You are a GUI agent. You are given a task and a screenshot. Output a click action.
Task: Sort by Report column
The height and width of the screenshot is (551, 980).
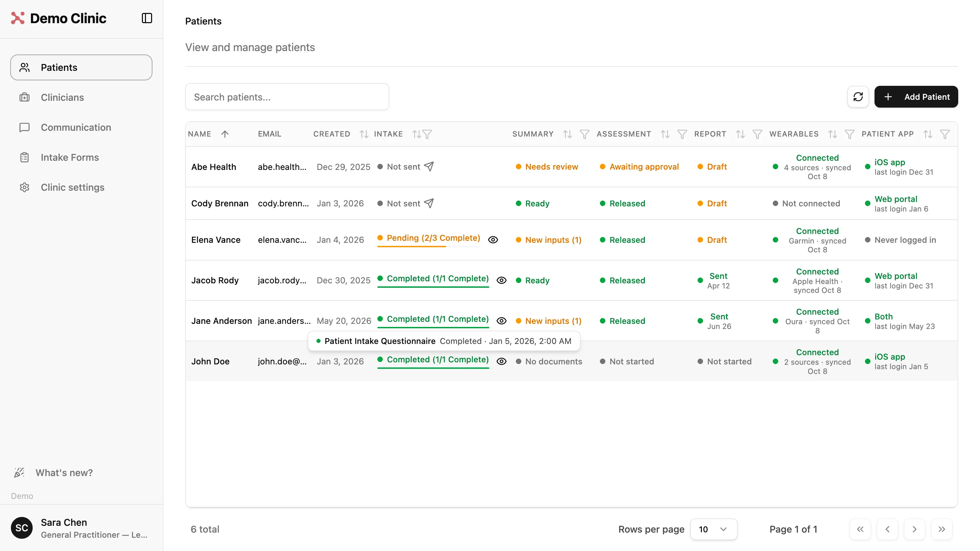point(740,134)
